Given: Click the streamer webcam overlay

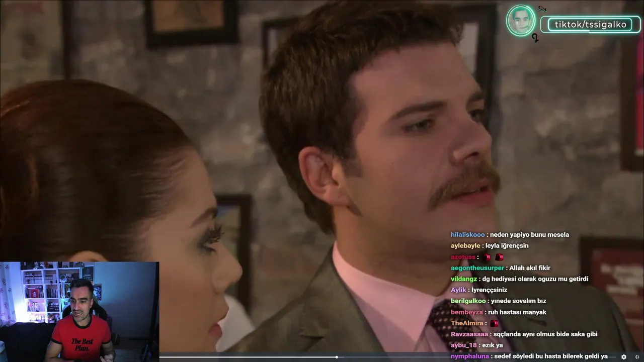Looking at the screenshot, I should 79,312.
